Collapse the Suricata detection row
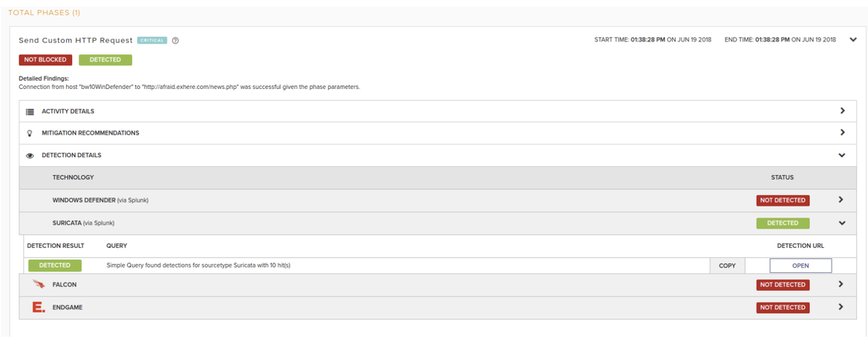This screenshot has width=868, height=339. pyautogui.click(x=841, y=223)
